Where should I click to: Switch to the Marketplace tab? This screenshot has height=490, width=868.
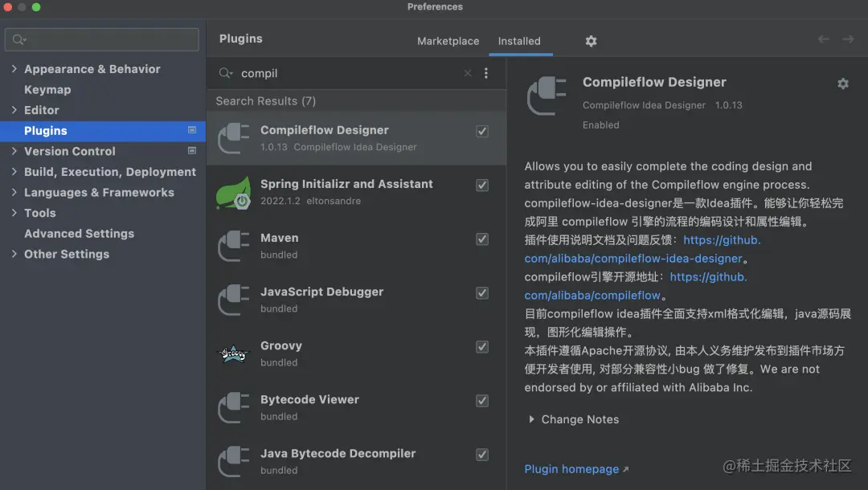point(448,41)
